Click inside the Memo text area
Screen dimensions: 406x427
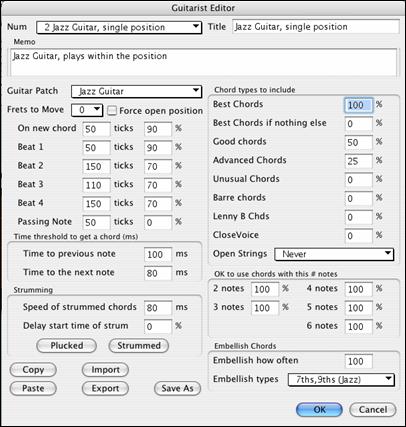204,62
